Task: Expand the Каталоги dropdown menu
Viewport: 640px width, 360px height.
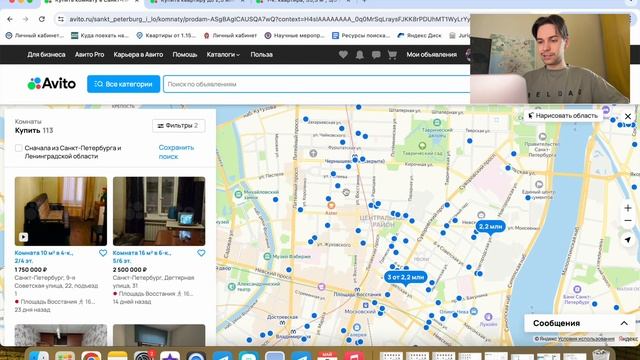Action: pos(223,54)
